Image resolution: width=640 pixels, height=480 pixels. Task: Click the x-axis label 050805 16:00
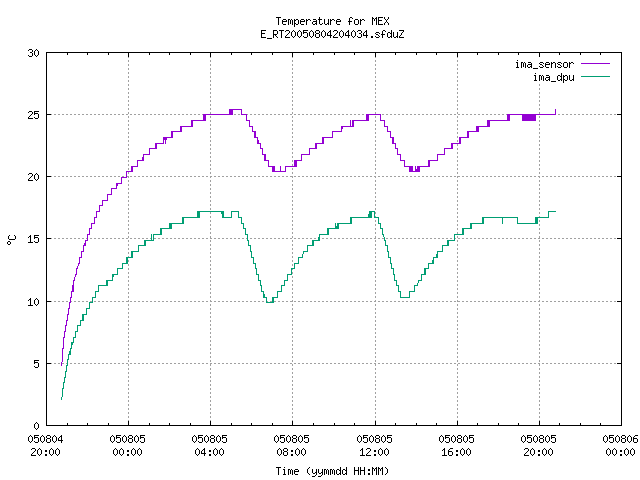[456, 446]
